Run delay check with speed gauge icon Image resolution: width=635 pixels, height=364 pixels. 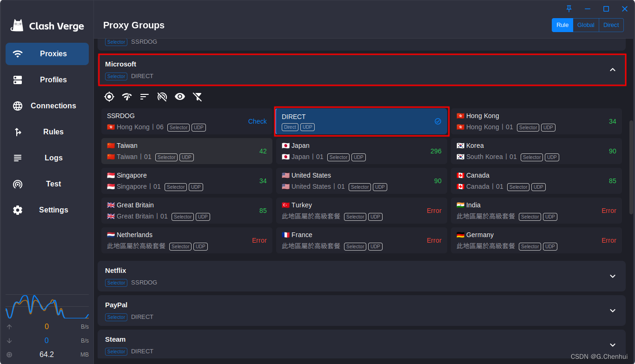click(127, 97)
